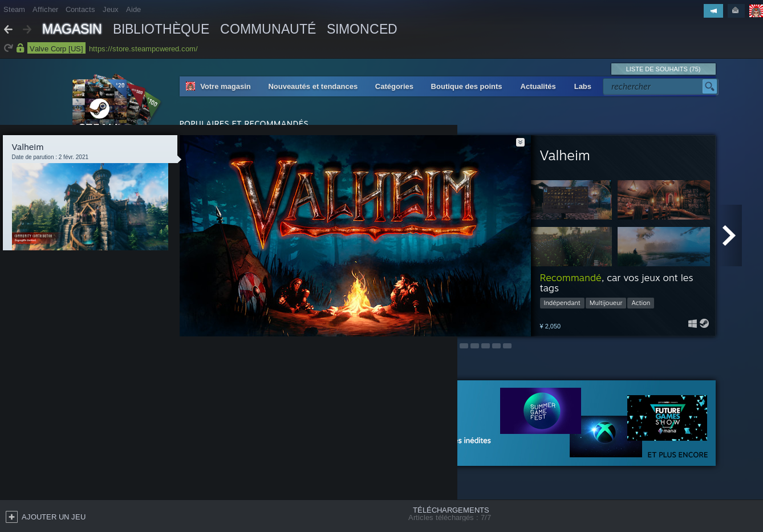Open the Valheim title in the capsule
Screen dimensions: 763x532
click(565, 156)
